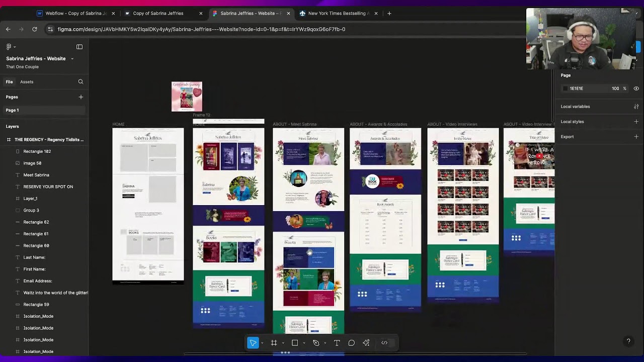
Task: Select the Comment tool
Action: [352, 343]
